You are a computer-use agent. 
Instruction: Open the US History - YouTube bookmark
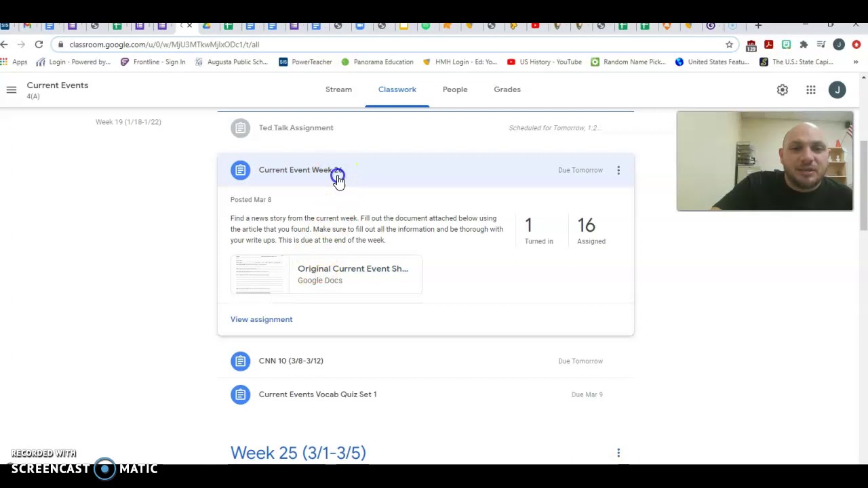pyautogui.click(x=545, y=62)
